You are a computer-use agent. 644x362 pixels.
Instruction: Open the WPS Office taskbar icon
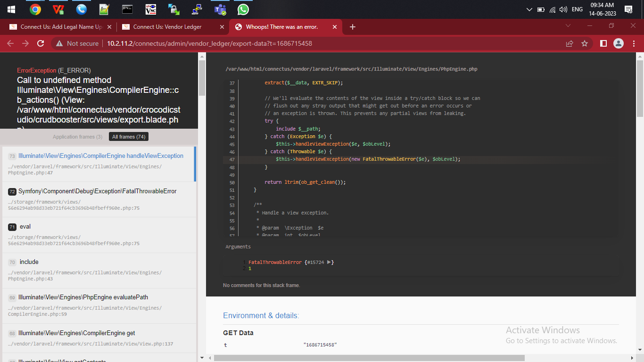coord(58,9)
